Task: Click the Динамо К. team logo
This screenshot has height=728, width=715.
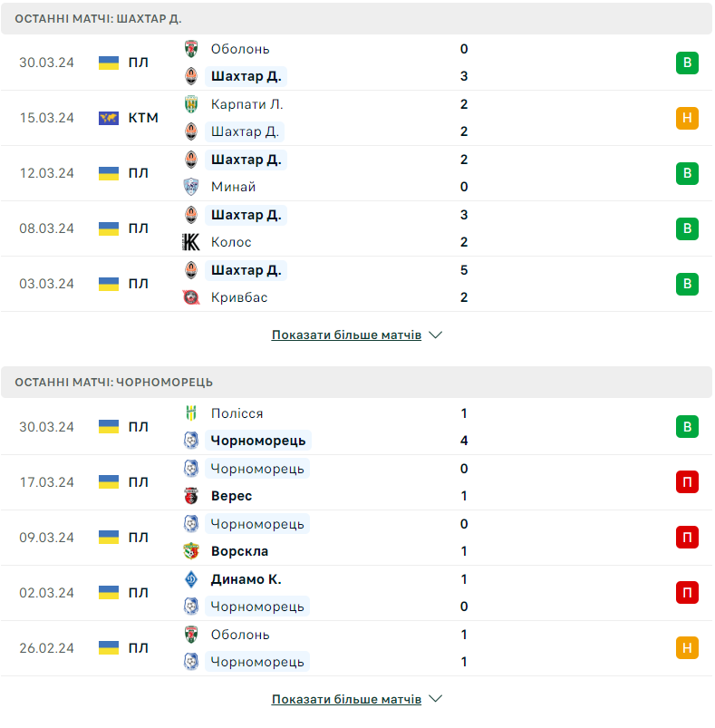Action: [x=191, y=579]
